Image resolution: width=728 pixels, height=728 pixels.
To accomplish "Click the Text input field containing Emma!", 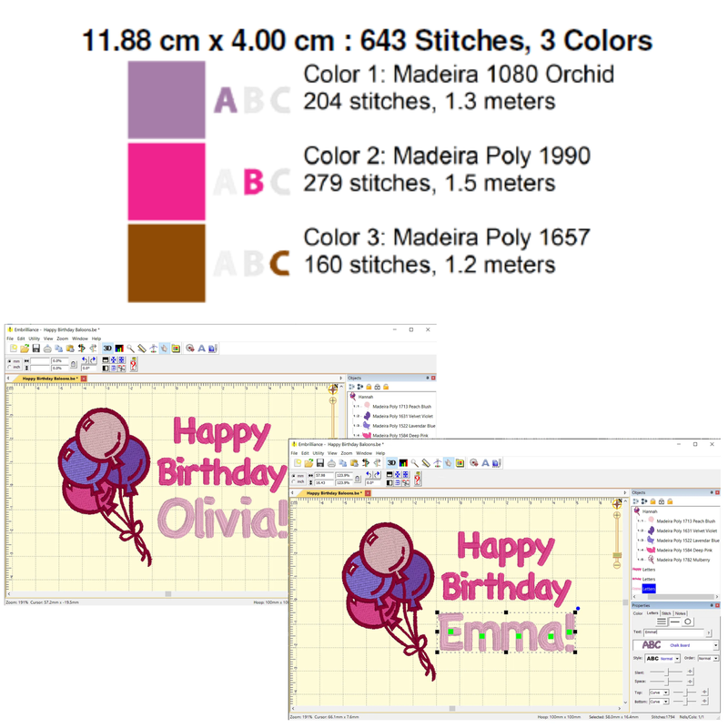I will pyautogui.click(x=673, y=632).
